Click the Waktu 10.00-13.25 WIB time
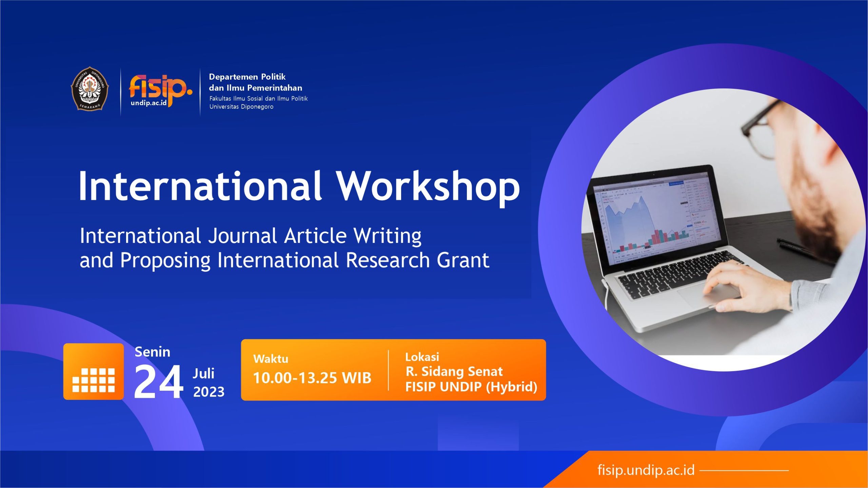This screenshot has width=868, height=488. 312,377
